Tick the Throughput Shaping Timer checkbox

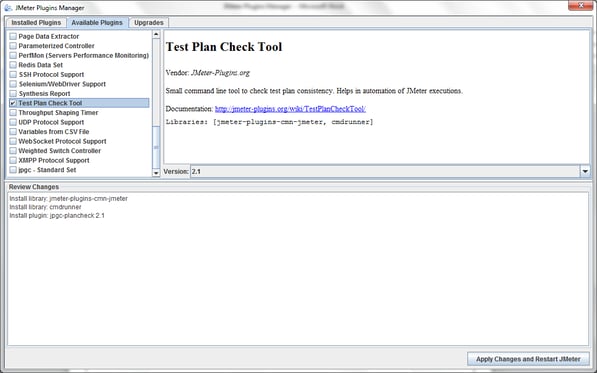point(13,113)
